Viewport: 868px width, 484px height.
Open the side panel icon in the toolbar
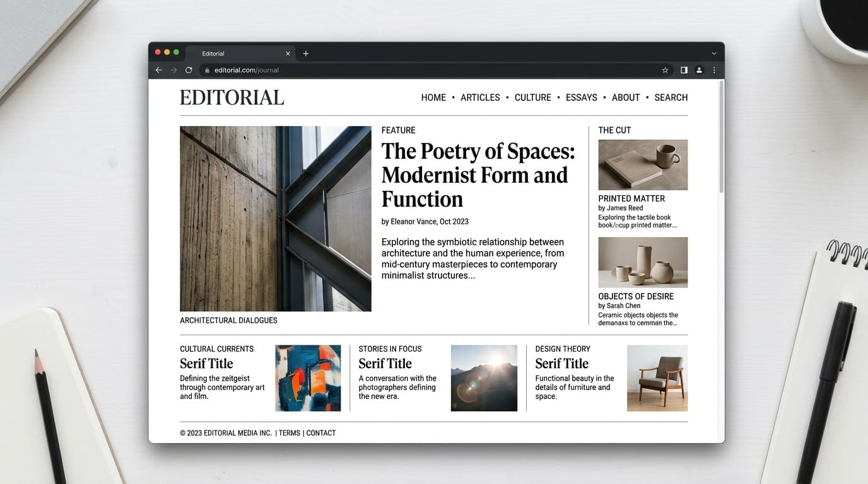tap(684, 70)
